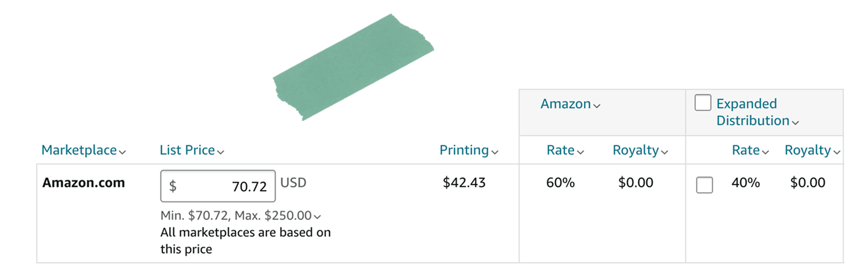Viewport: 868px width, 277px height.
Task: Click the green tape swatch
Action: [353, 67]
